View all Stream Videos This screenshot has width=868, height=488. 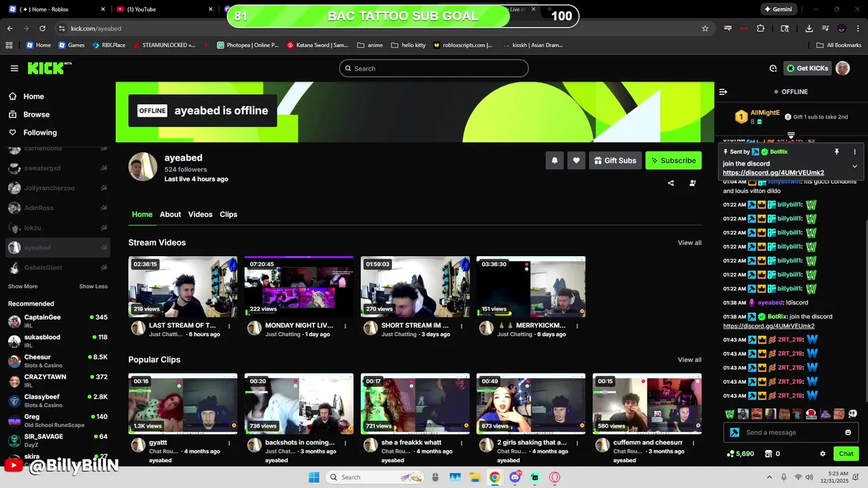(690, 243)
